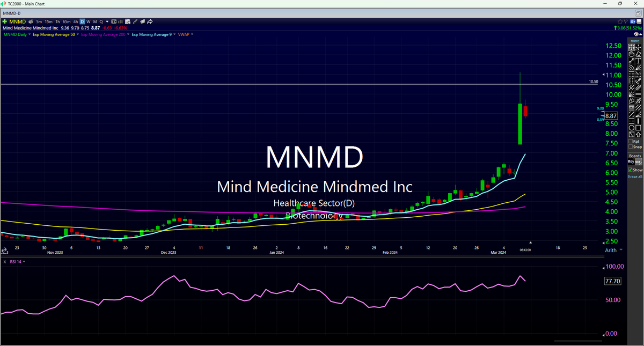Select the crosshair drawing tool

[x=638, y=47]
